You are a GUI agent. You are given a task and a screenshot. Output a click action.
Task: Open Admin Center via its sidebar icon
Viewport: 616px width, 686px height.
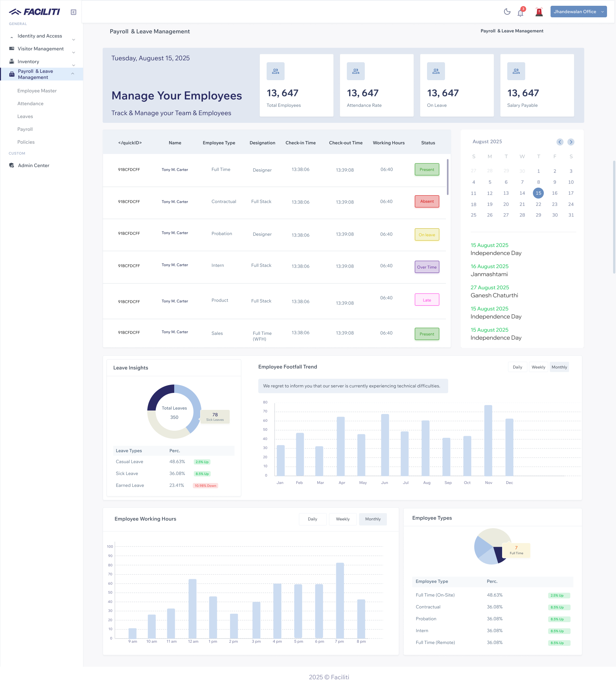pyautogui.click(x=12, y=165)
